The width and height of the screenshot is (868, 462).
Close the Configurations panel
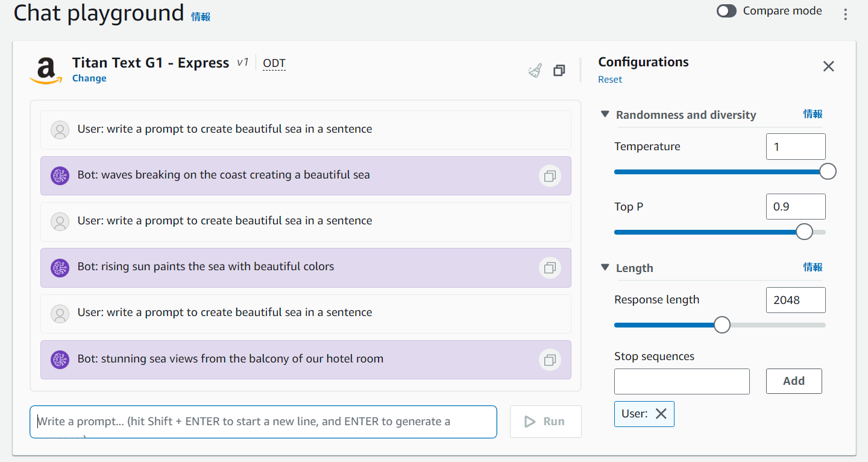click(x=829, y=66)
